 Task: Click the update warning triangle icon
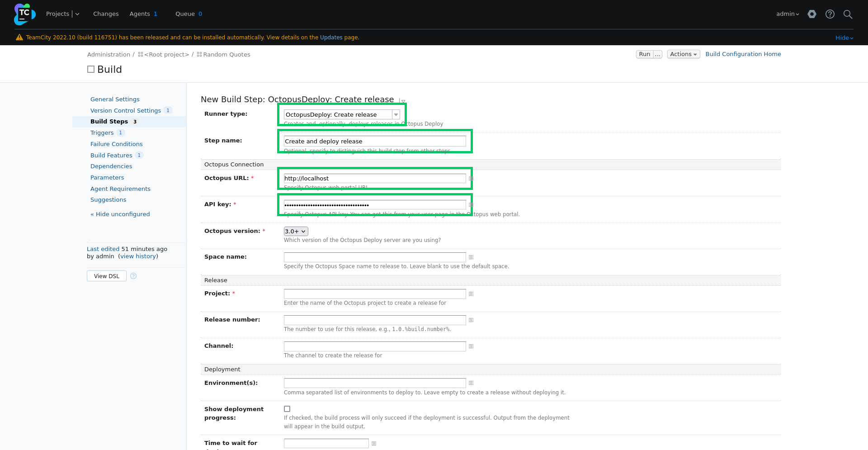(x=19, y=38)
